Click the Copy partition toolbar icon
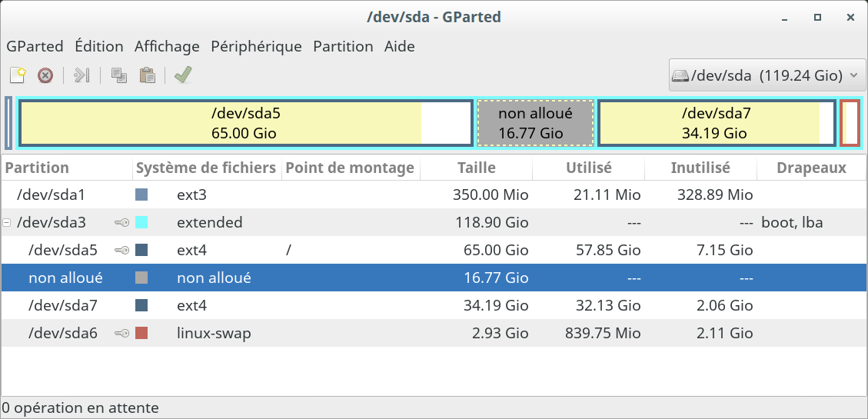 119,75
